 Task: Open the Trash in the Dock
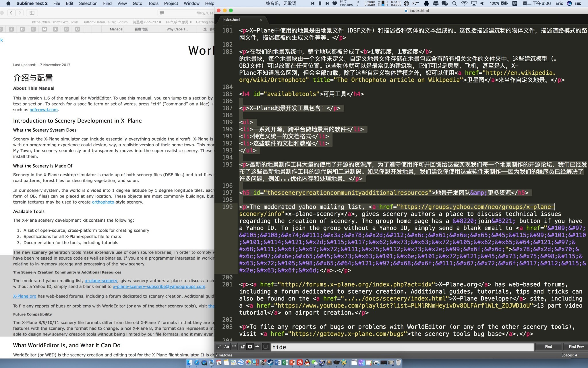[399, 362]
